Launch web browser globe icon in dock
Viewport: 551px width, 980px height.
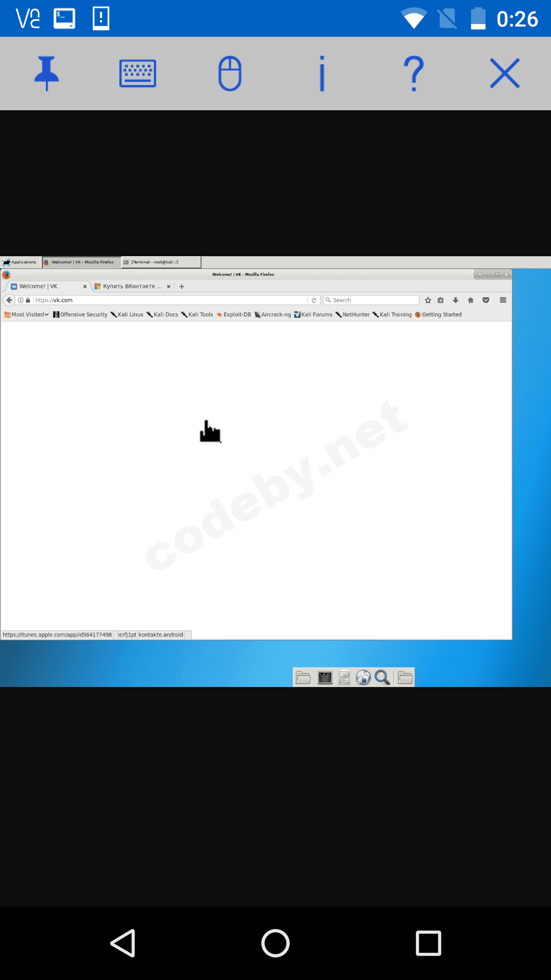click(363, 677)
